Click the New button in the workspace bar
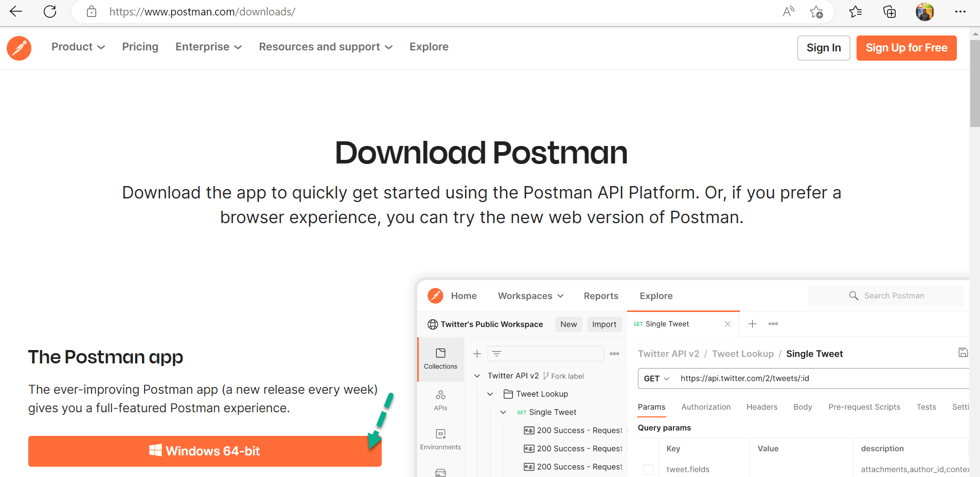The height and width of the screenshot is (477, 980). [568, 324]
